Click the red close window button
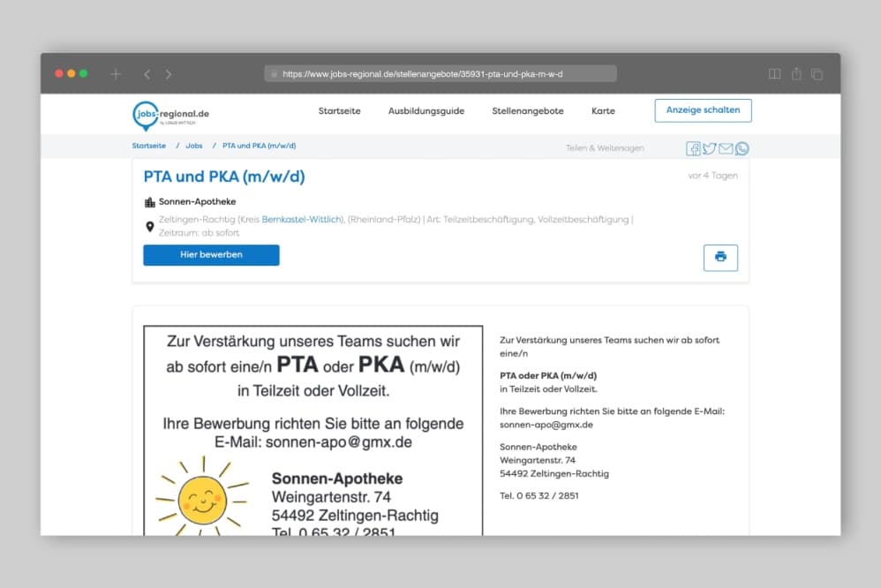This screenshot has height=588, width=881. click(59, 73)
